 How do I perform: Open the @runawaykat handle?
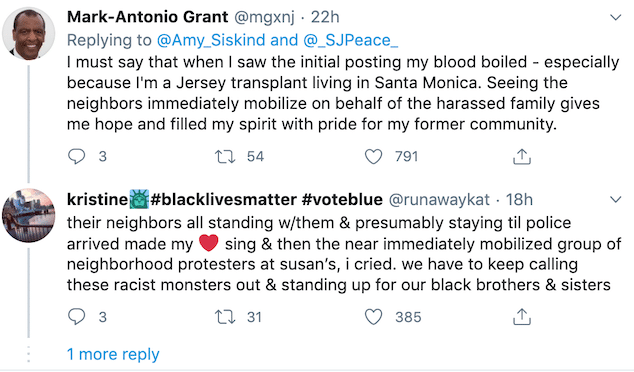point(439,200)
